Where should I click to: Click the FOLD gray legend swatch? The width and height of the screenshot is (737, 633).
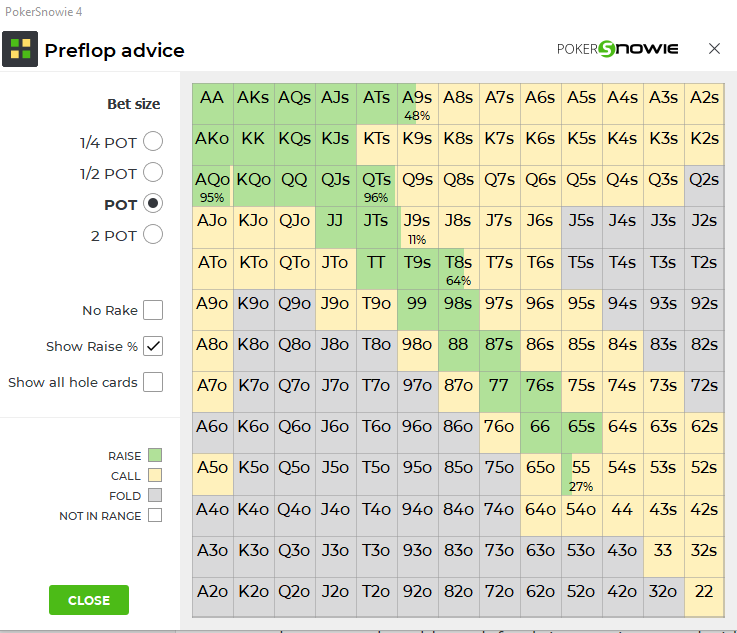click(155, 495)
